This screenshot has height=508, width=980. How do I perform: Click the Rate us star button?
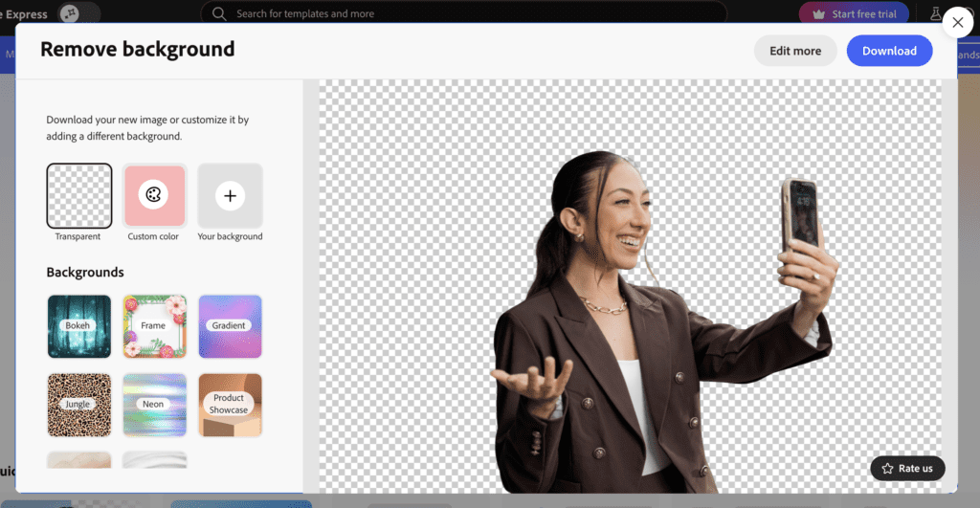coord(907,468)
